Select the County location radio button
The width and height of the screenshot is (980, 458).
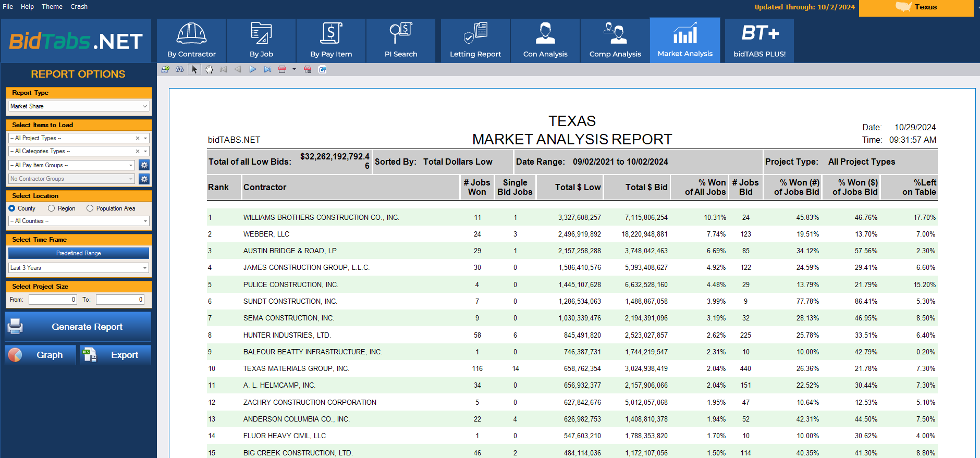click(x=12, y=208)
